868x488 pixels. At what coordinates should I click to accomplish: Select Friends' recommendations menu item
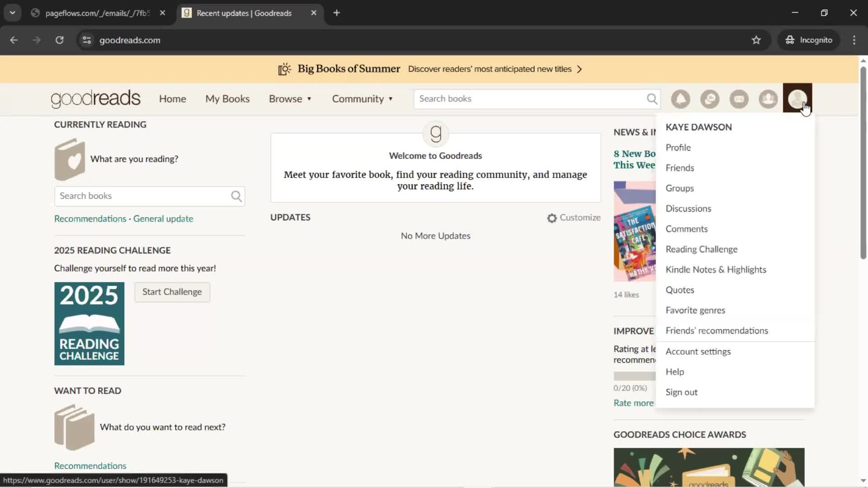click(717, 331)
